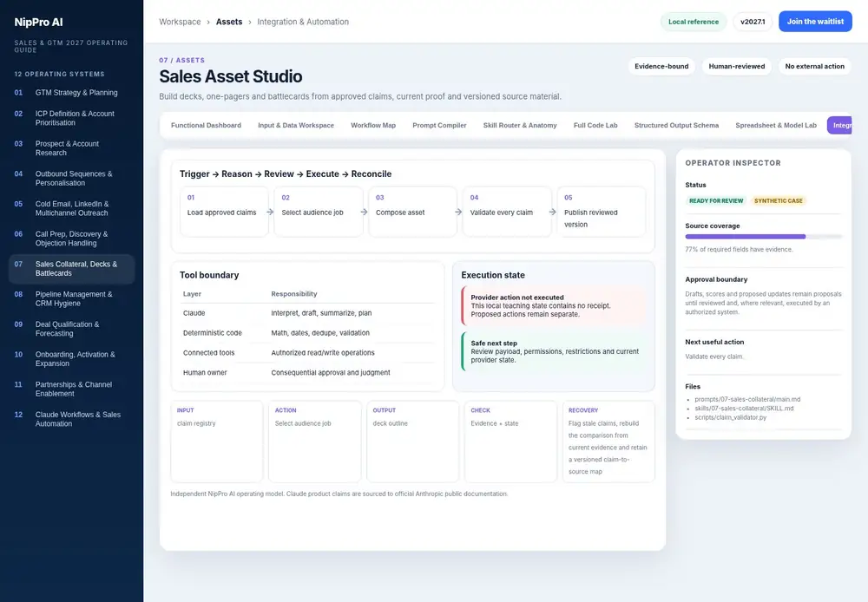This screenshot has width=868, height=602.
Task: Select Sales Collateral, Decks & Battlecards
Action: (x=71, y=268)
